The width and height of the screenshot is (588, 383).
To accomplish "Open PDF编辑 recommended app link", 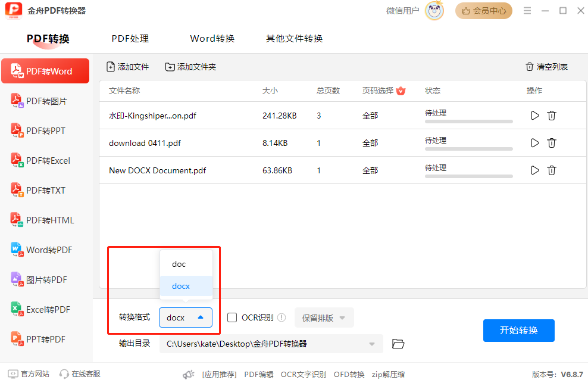I will click(x=259, y=375).
